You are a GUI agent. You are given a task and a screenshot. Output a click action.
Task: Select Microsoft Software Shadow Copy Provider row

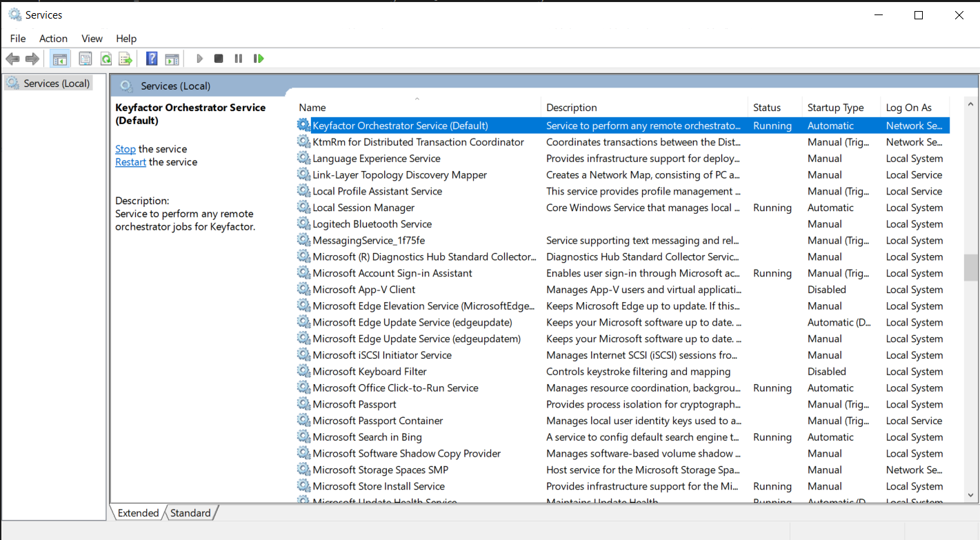[x=623, y=454]
